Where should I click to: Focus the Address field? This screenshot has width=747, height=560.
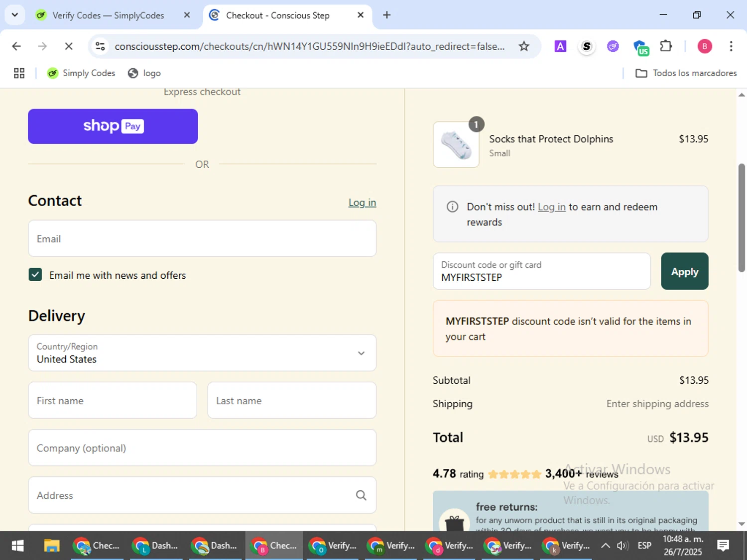202,495
